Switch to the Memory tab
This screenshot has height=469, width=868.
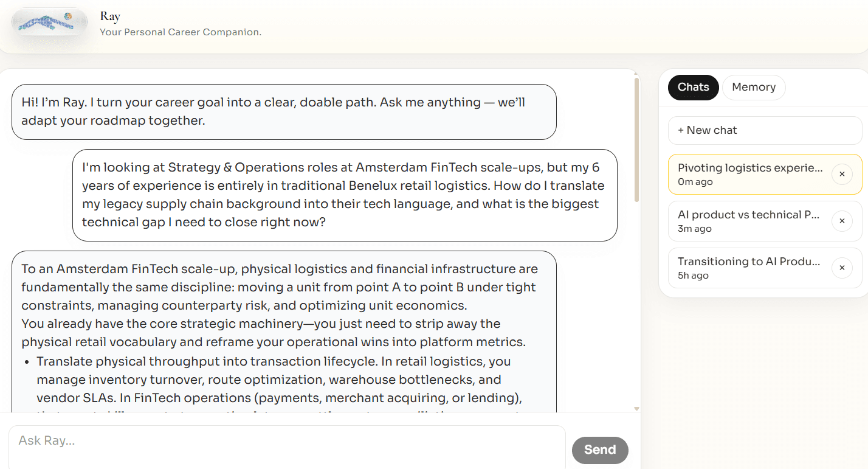coord(754,87)
